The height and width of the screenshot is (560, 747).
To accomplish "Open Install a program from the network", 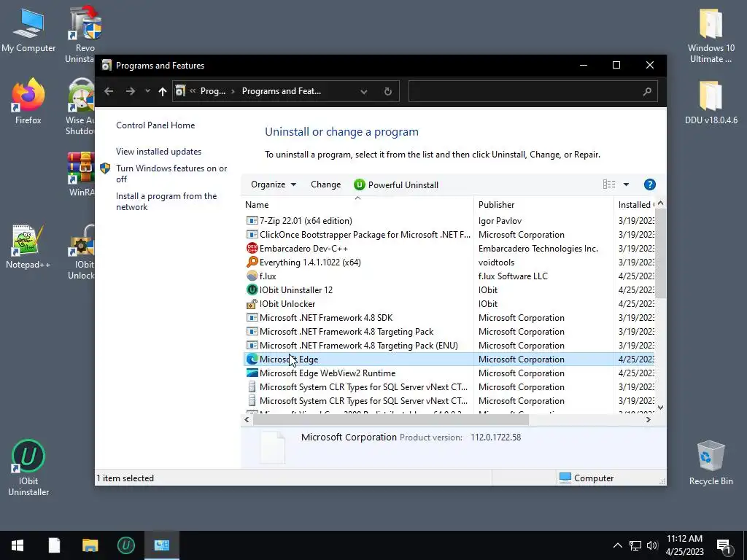I will [166, 201].
